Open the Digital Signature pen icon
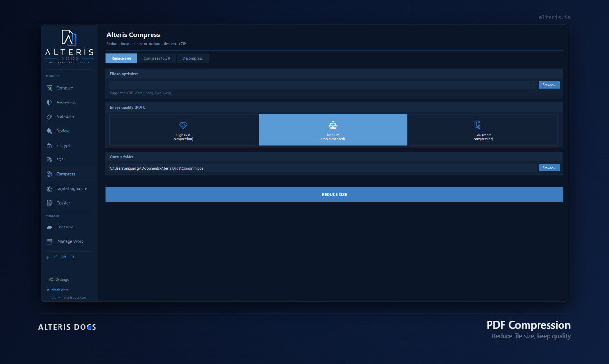Image resolution: width=609 pixels, height=364 pixels. [x=49, y=189]
